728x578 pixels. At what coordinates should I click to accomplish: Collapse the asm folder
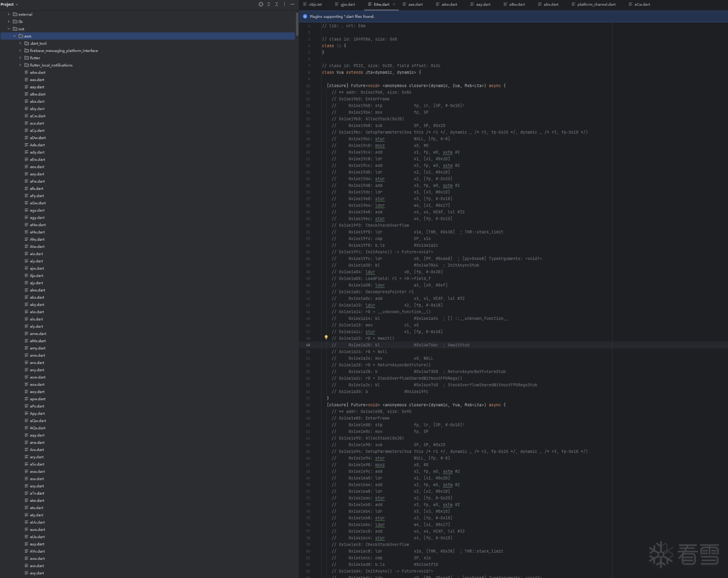click(14, 36)
